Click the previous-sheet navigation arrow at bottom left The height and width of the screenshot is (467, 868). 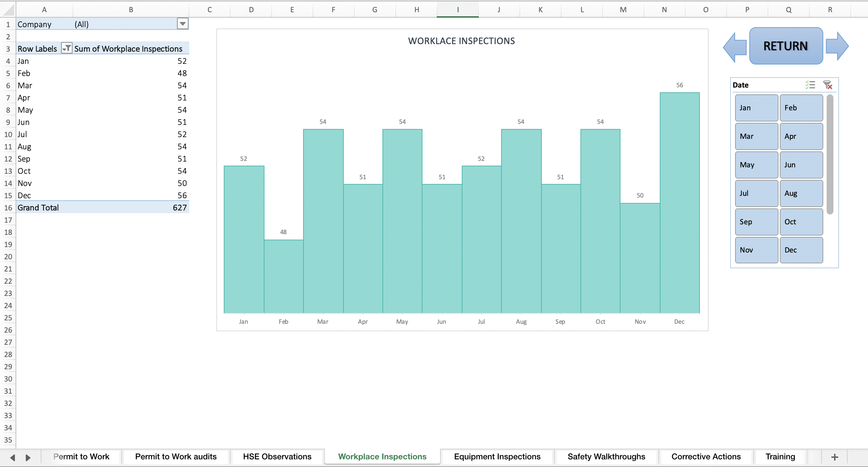(x=13, y=456)
